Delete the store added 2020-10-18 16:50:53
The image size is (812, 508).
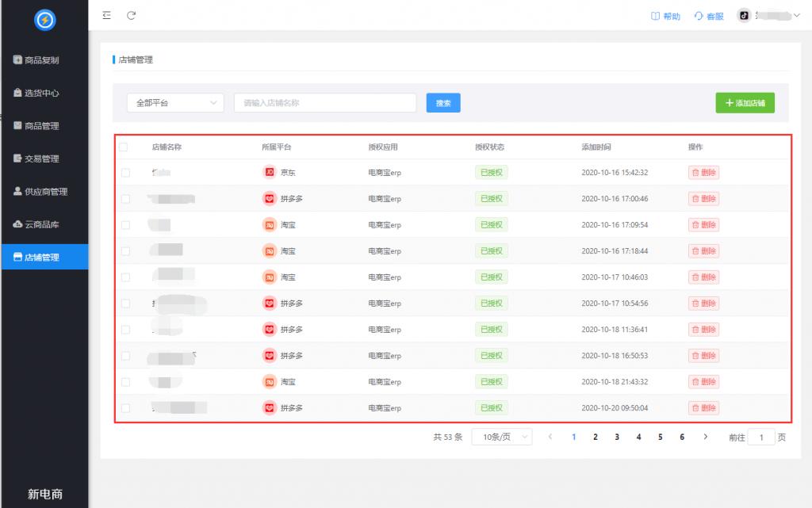click(704, 356)
